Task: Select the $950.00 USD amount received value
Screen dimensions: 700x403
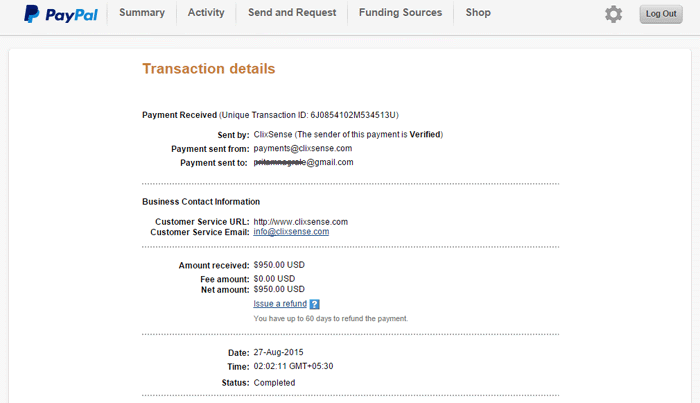Action: (279, 265)
